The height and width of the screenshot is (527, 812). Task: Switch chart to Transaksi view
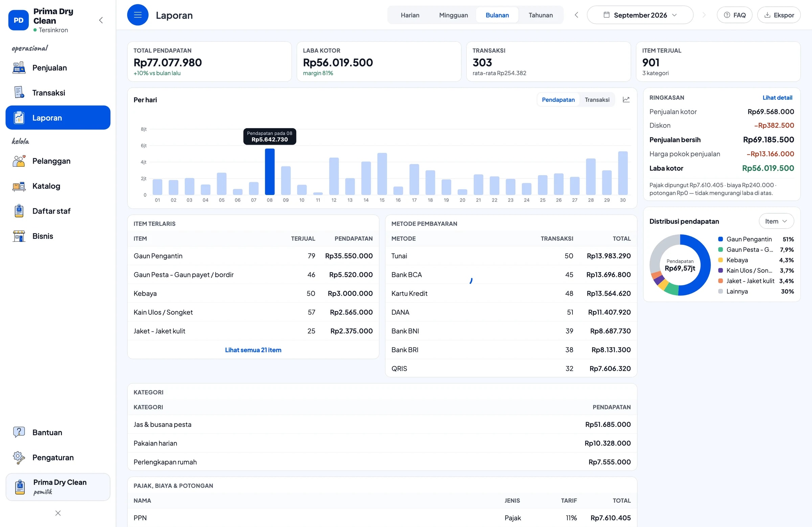(x=597, y=99)
